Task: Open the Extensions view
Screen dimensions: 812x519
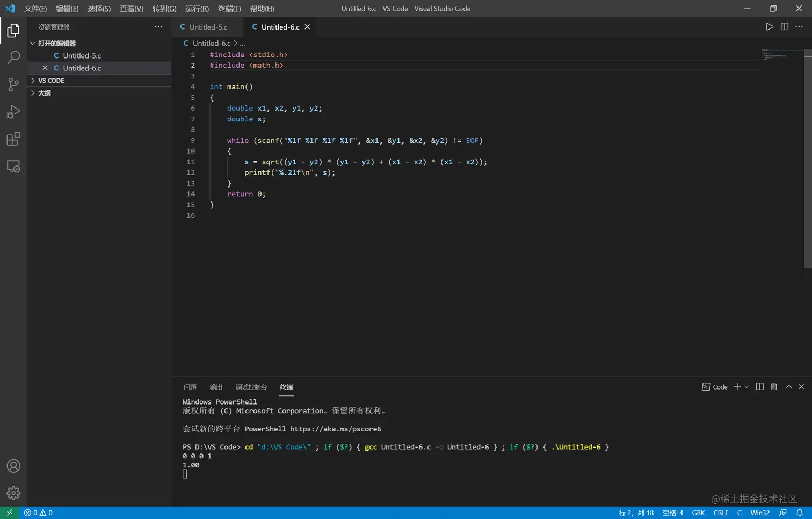Action: [13, 139]
